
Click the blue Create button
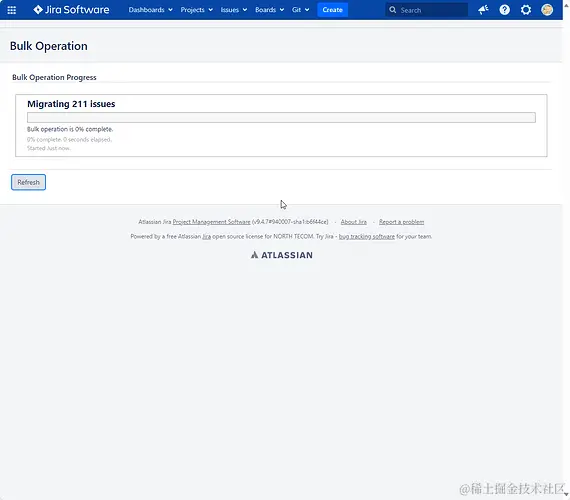pos(332,10)
